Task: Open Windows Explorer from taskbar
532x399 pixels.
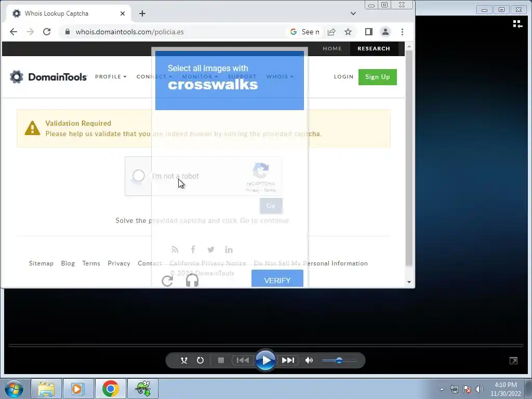Action: tap(46, 389)
